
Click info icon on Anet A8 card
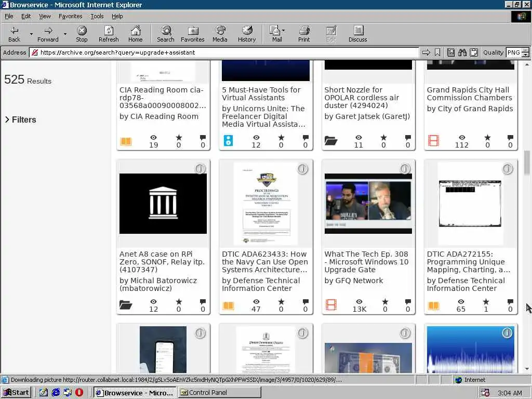(x=200, y=169)
